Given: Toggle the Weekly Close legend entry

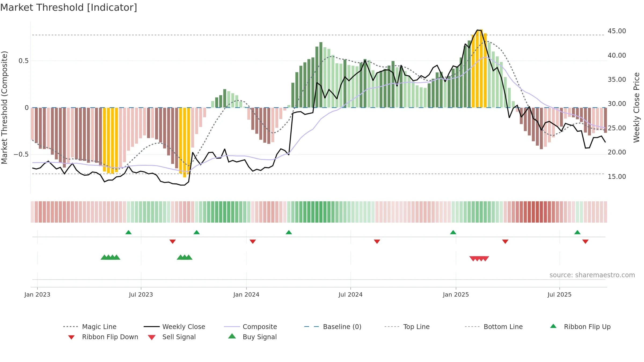Looking at the screenshot, I should click(174, 327).
